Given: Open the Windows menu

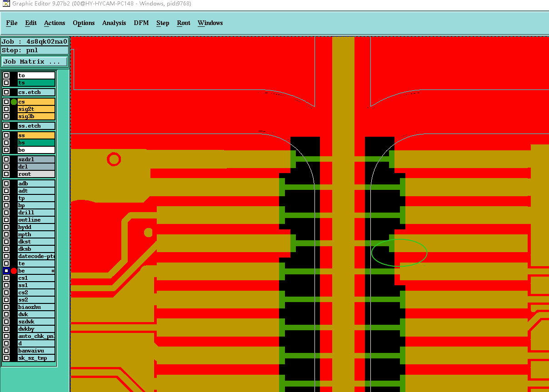Looking at the screenshot, I should tap(210, 23).
